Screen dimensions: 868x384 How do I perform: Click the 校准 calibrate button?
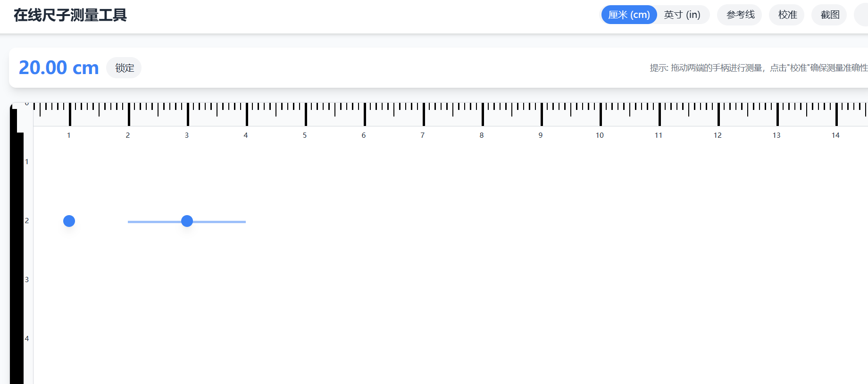pyautogui.click(x=787, y=15)
